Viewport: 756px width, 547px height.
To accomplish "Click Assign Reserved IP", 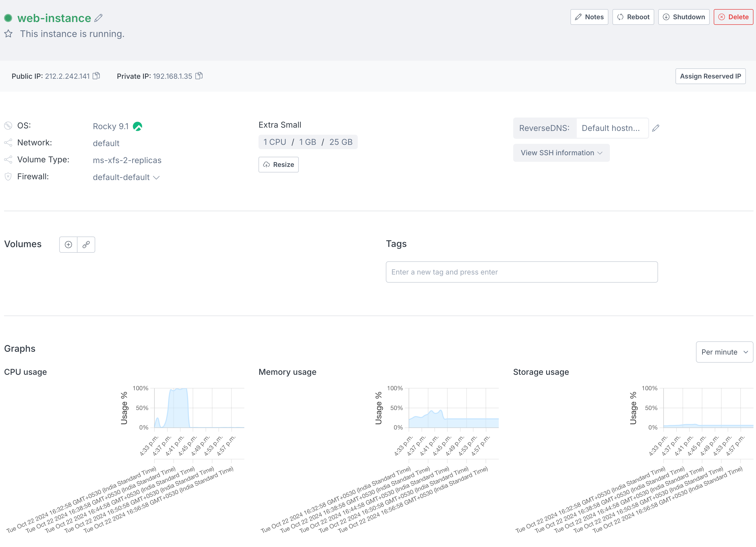I will 710,76.
